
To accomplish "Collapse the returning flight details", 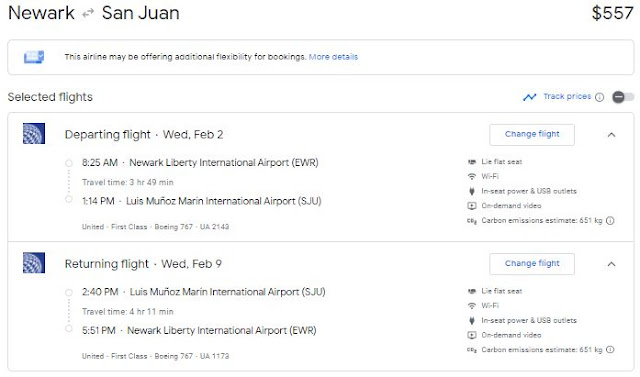I will [x=611, y=264].
